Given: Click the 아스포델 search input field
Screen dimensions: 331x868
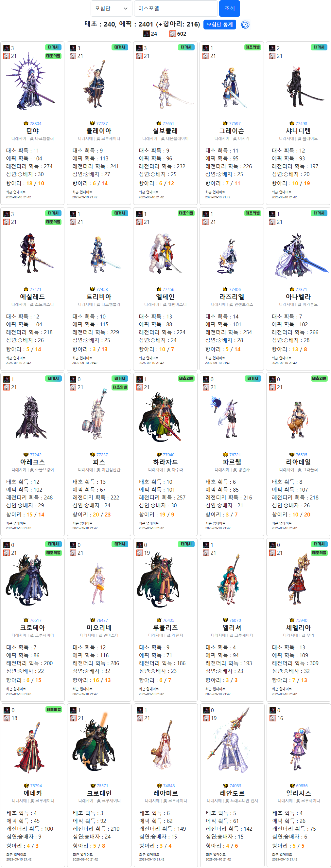Looking at the screenshot, I should pyautogui.click(x=176, y=9).
